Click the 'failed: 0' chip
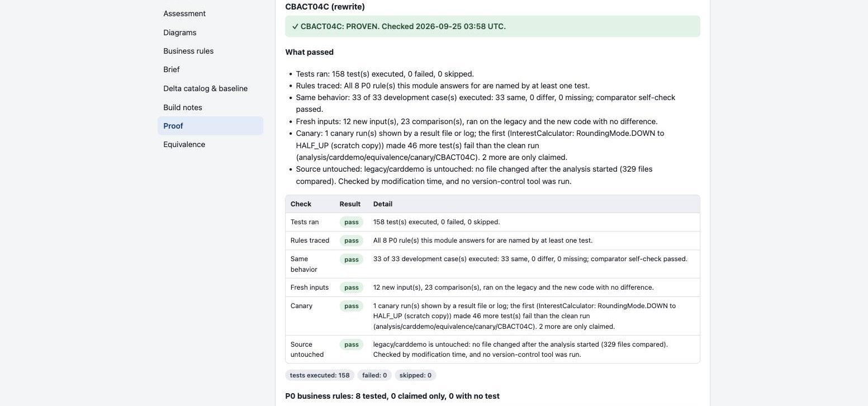Image resolution: width=868 pixels, height=406 pixels. coord(374,375)
